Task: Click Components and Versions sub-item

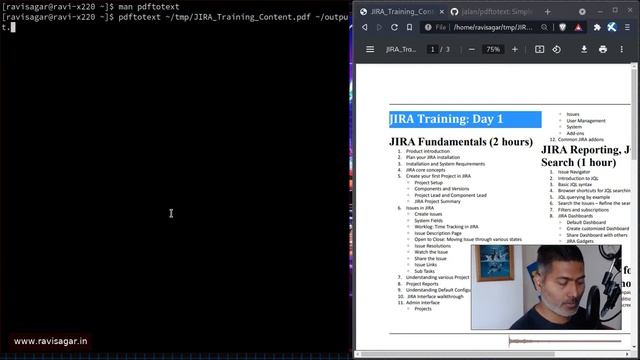Action: [x=442, y=189]
